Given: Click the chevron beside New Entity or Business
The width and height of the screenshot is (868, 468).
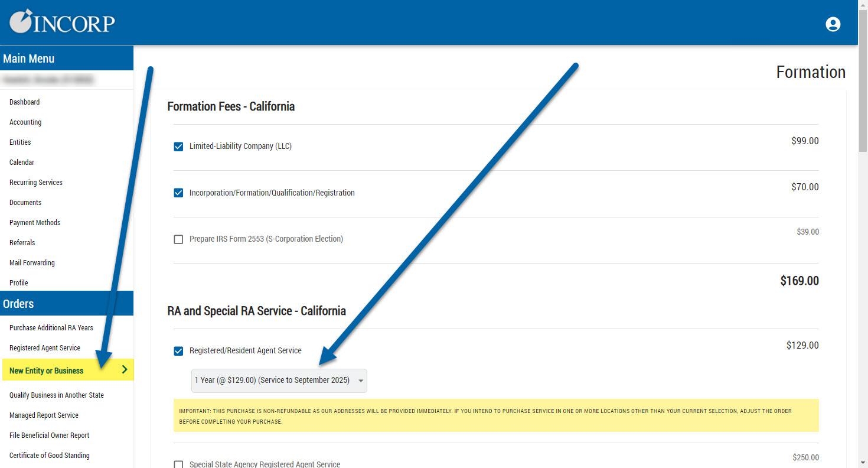Looking at the screenshot, I should pyautogui.click(x=125, y=370).
